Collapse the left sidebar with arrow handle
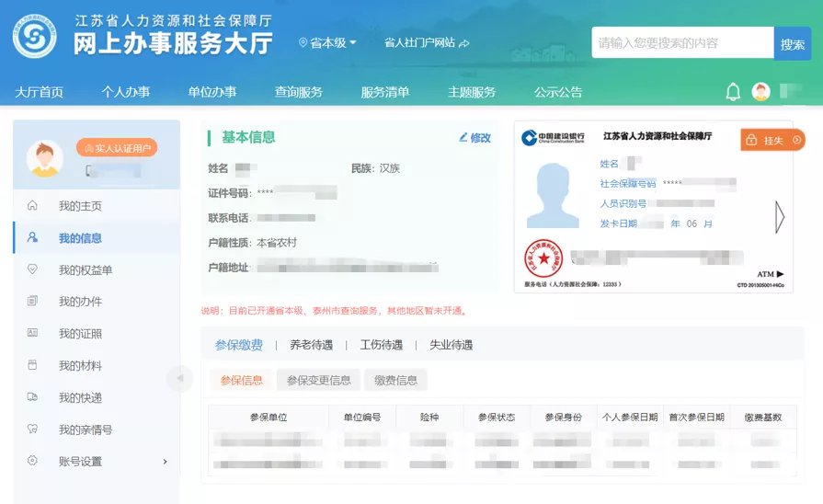 click(179, 378)
